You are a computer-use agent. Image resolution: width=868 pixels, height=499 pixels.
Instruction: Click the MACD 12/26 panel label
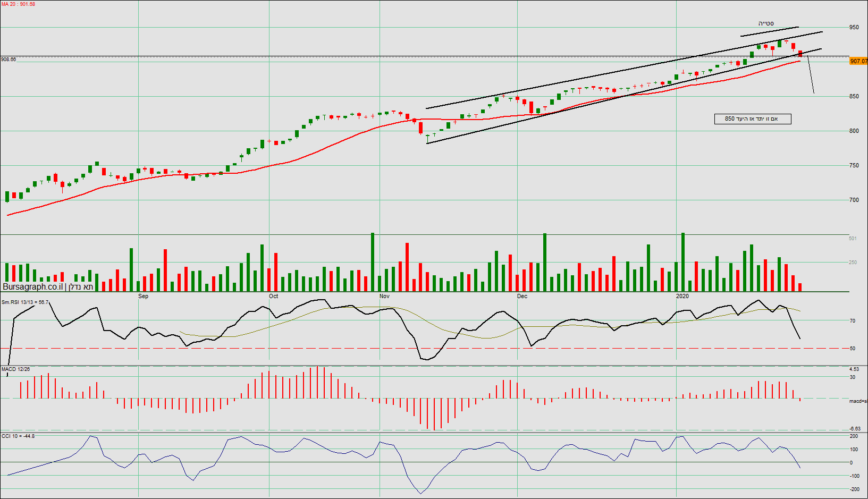click(16, 369)
